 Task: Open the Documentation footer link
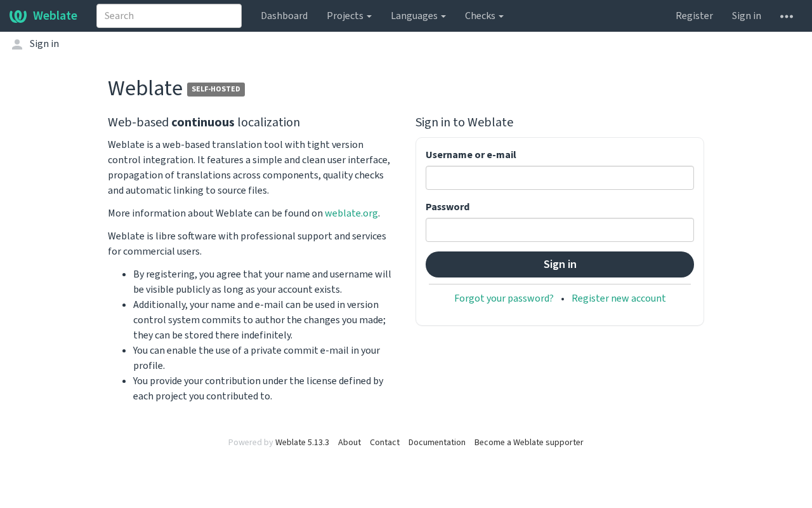click(437, 443)
